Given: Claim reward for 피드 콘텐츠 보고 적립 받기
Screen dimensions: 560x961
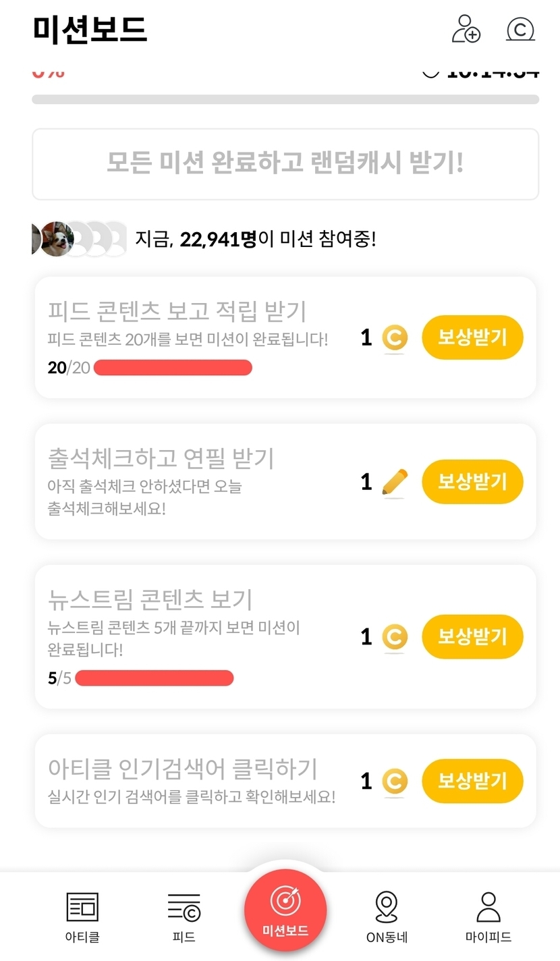Looking at the screenshot, I should (472, 337).
